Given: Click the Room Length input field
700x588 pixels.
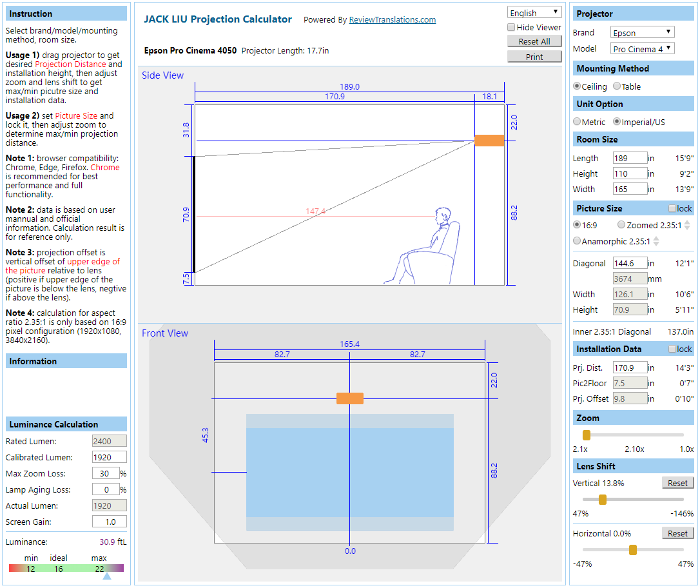Looking at the screenshot, I should [x=630, y=158].
